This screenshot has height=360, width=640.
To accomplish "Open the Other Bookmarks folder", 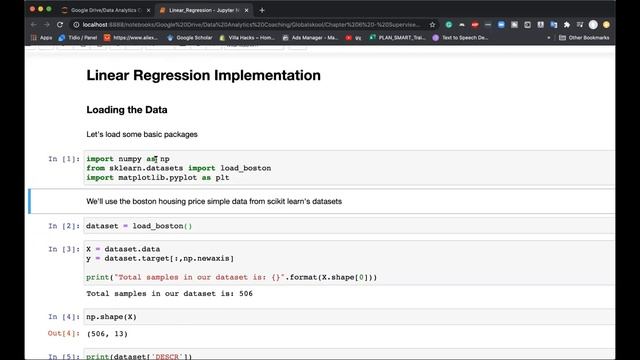I will click(x=584, y=38).
